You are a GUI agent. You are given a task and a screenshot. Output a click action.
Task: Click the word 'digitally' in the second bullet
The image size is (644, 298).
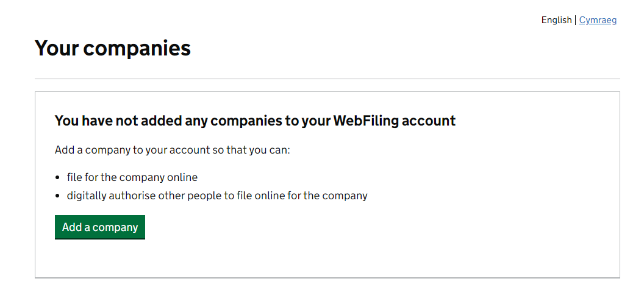click(88, 196)
